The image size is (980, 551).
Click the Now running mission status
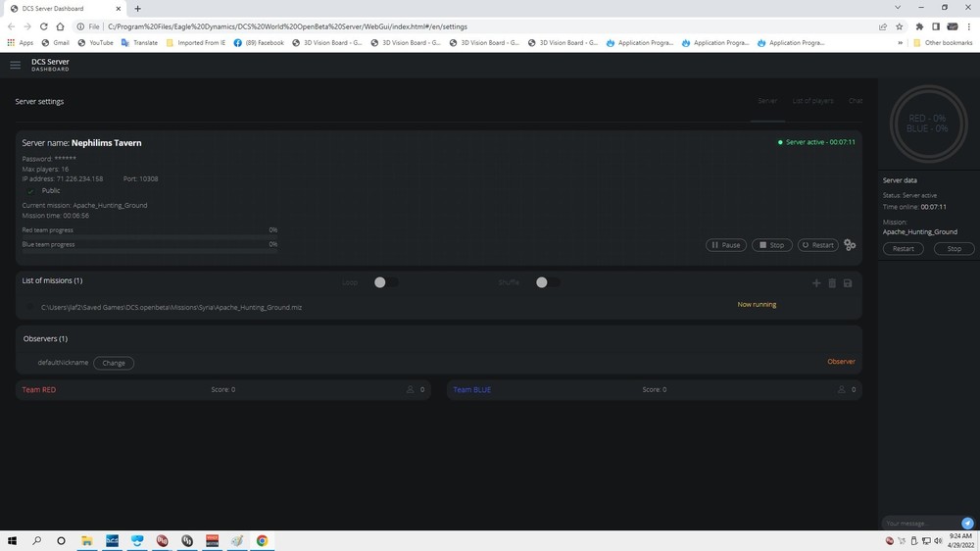[x=757, y=305]
